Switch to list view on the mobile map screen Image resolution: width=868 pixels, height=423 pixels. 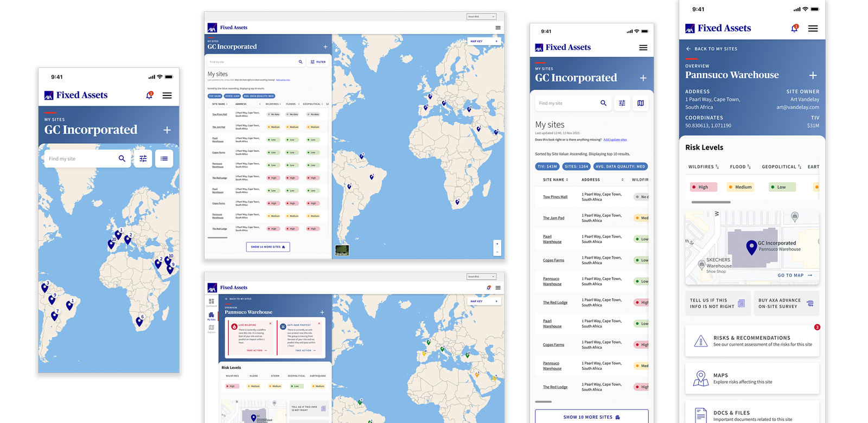pyautogui.click(x=164, y=159)
